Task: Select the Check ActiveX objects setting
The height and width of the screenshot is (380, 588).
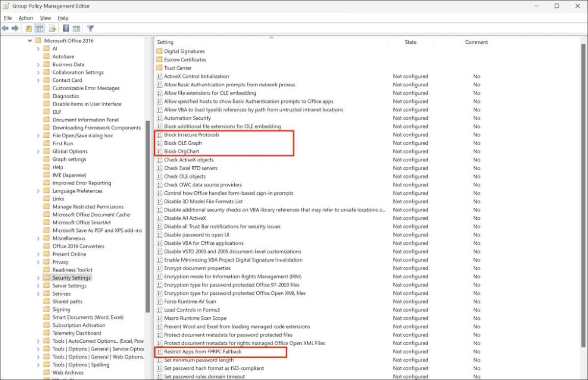Action: coord(189,159)
